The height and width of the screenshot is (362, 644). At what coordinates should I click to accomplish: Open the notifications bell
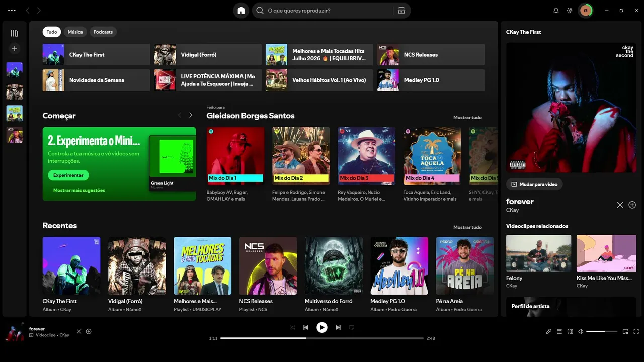pyautogui.click(x=556, y=11)
